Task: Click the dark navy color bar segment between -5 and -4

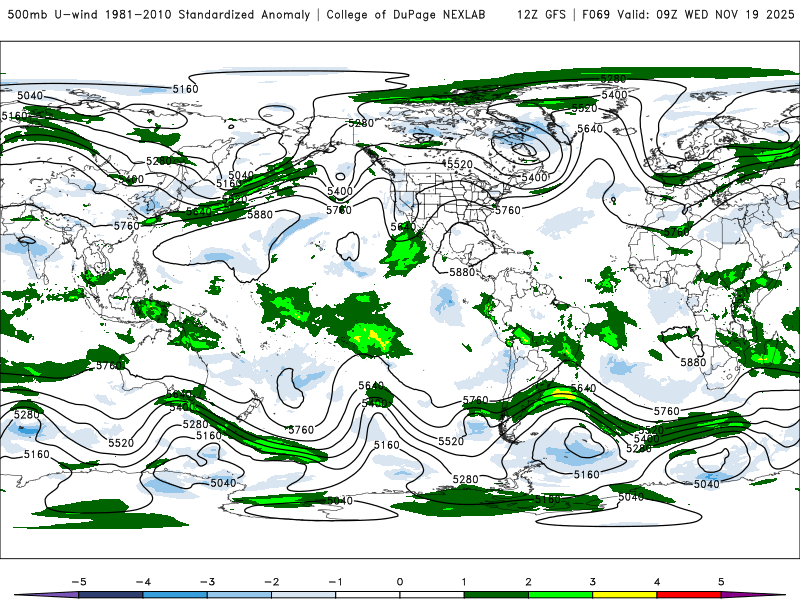Action: [111, 595]
